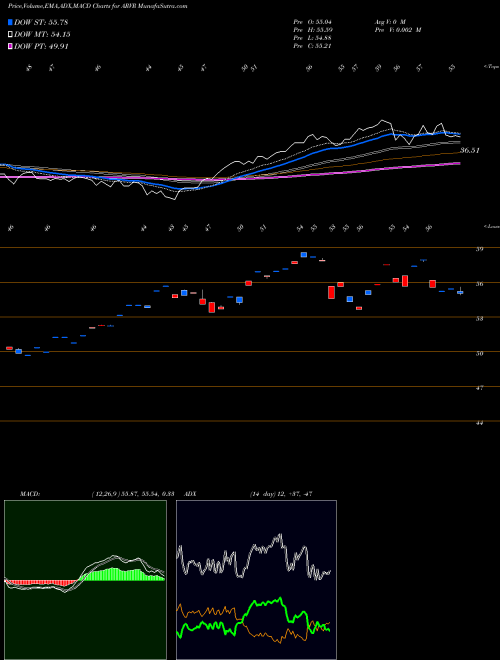Click the 44 price axis label

tap(479, 423)
